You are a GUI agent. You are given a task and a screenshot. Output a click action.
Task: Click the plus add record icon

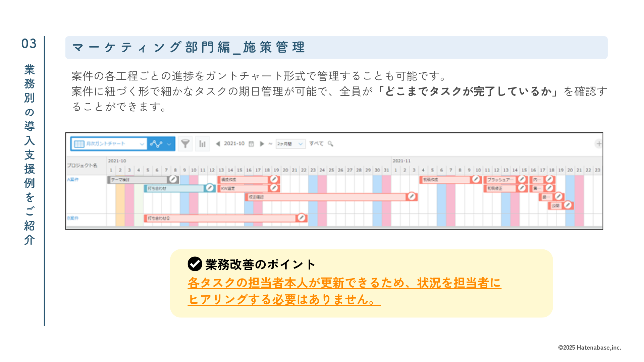(x=599, y=144)
